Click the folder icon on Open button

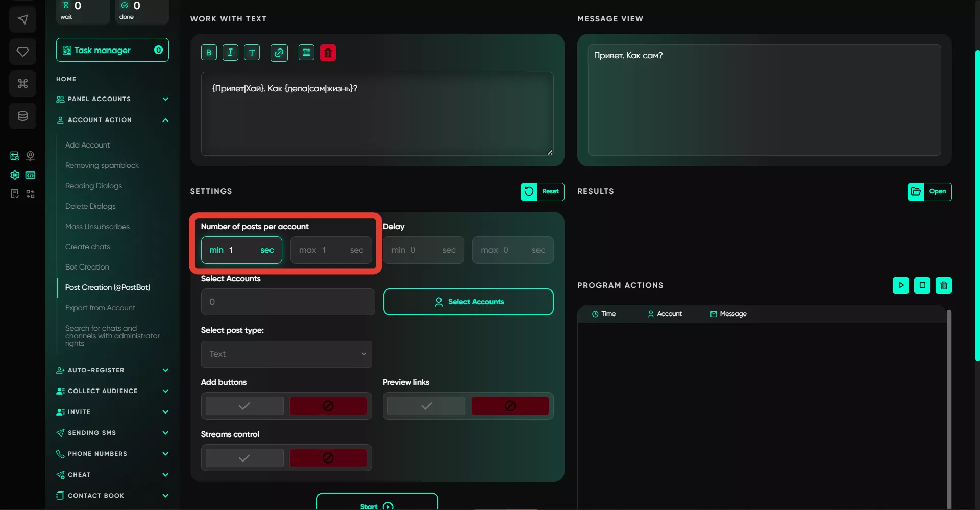[916, 191]
